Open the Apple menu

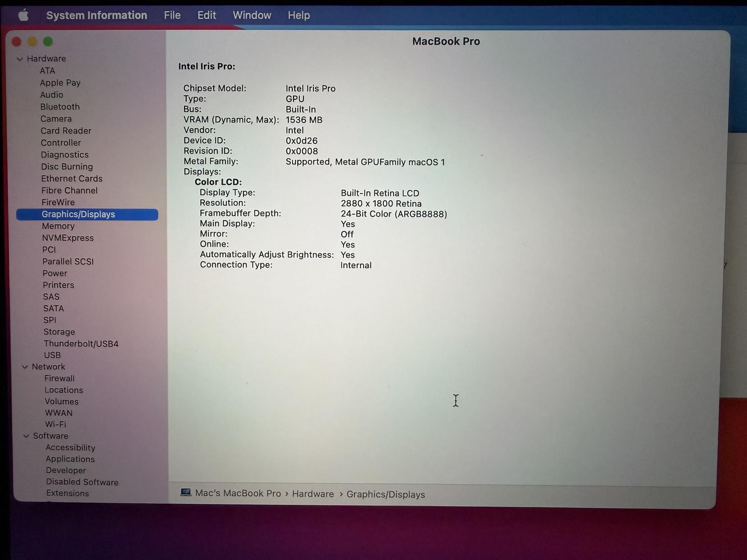click(23, 15)
